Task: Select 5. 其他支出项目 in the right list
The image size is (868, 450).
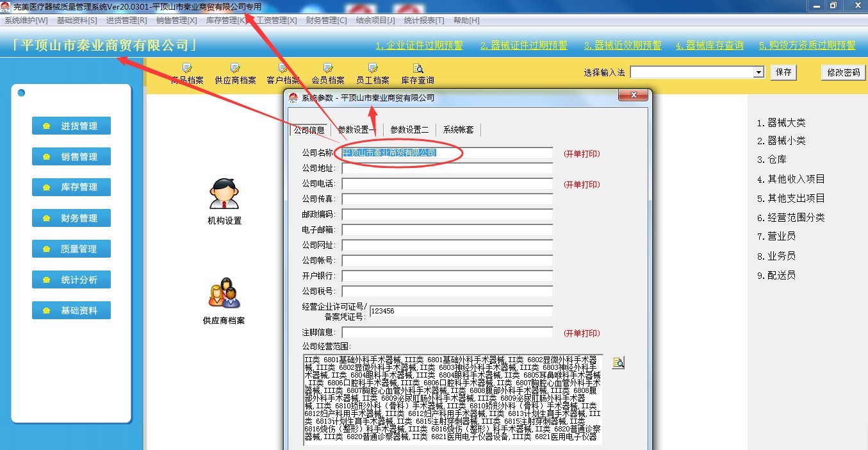Action: pyautogui.click(x=790, y=199)
